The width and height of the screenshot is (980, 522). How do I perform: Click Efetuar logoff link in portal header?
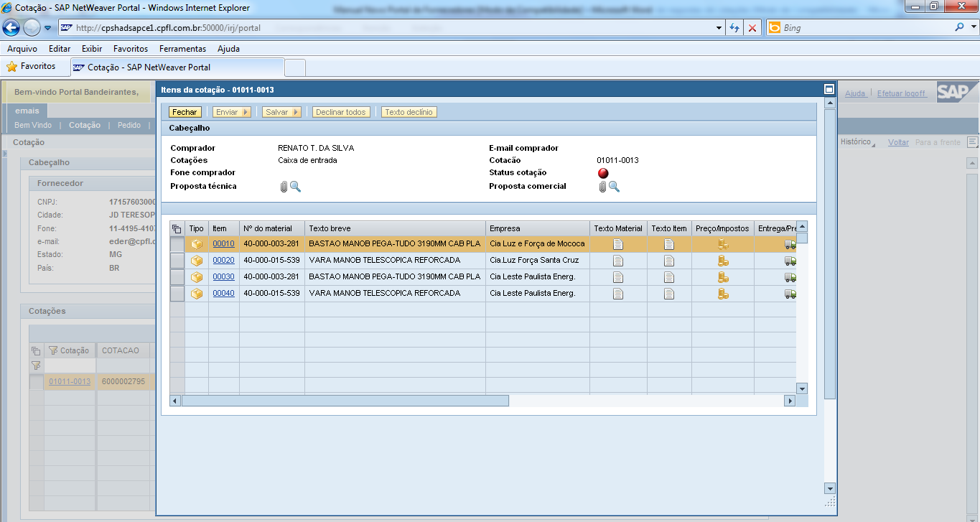tap(902, 93)
